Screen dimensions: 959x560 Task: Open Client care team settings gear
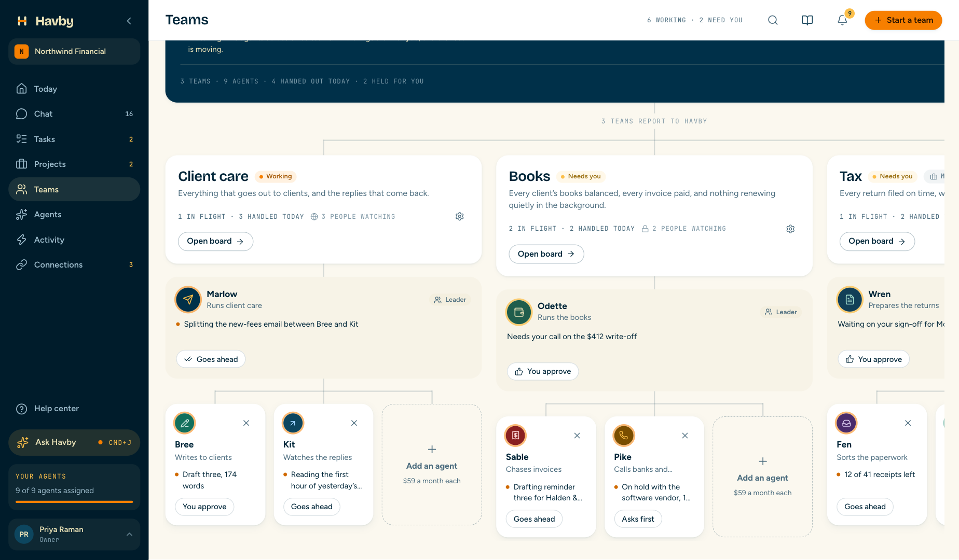pyautogui.click(x=460, y=216)
